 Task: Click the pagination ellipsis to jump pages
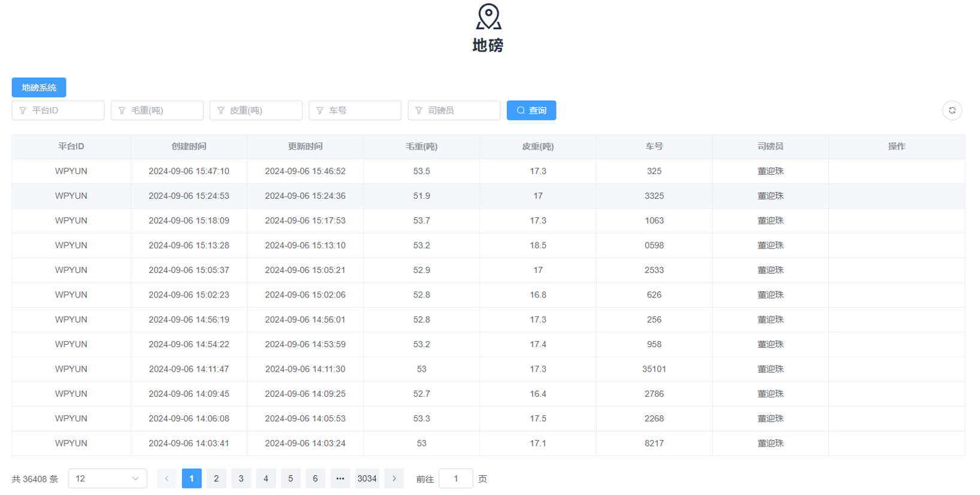coord(340,478)
